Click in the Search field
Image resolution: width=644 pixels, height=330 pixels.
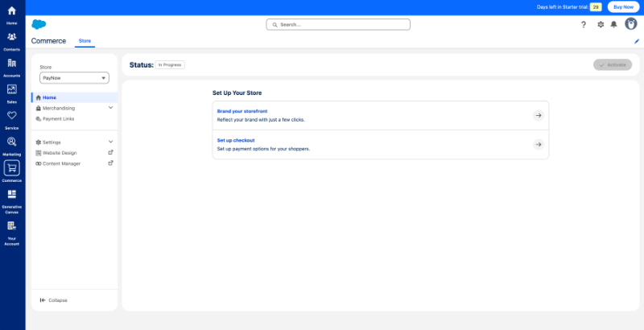click(338, 25)
